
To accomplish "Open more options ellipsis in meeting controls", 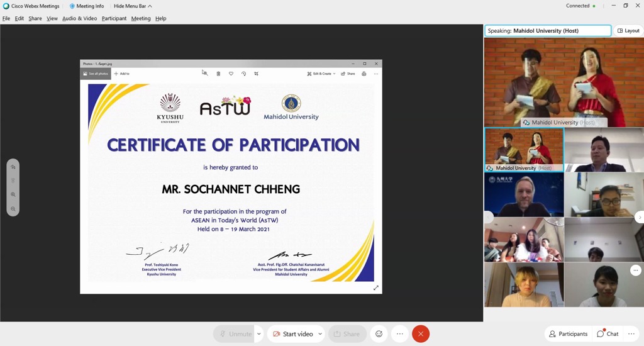I will 400,334.
